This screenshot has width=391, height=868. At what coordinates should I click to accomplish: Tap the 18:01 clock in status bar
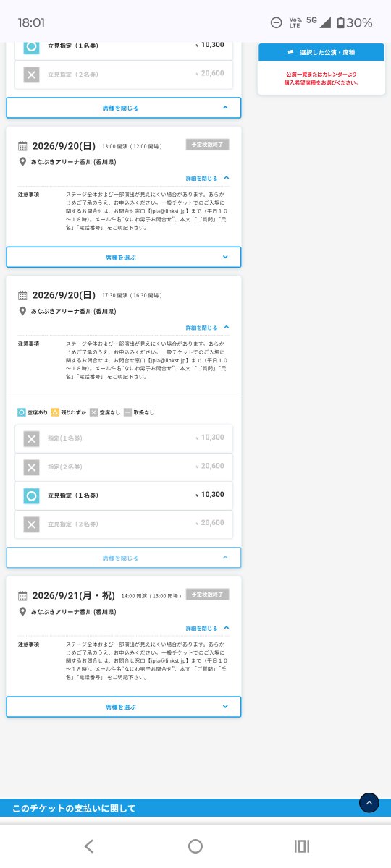[31, 22]
